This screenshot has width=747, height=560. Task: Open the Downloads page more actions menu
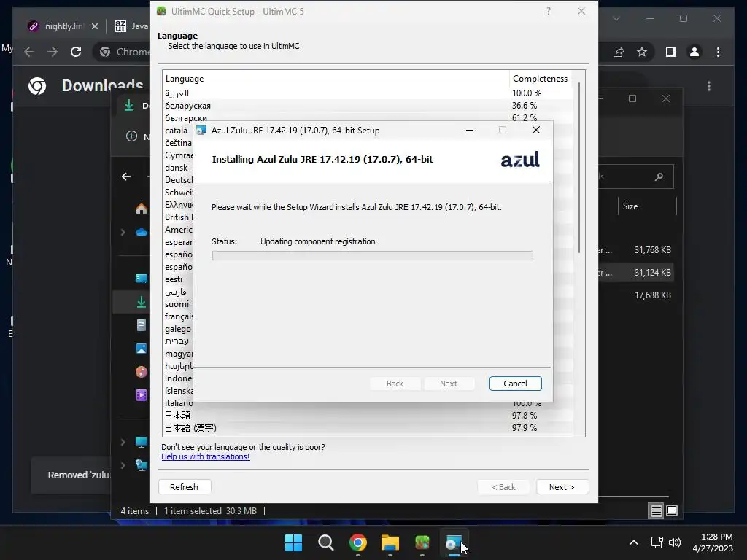709,86
